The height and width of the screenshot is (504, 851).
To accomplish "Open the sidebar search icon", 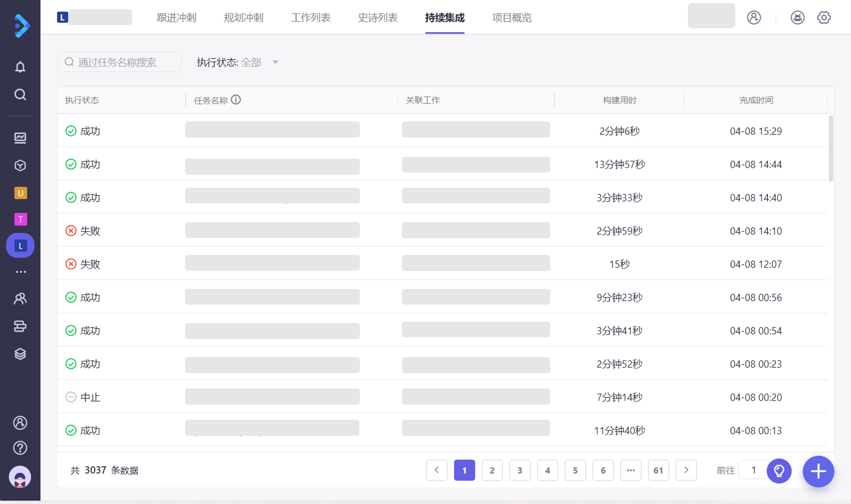I will 20,95.
